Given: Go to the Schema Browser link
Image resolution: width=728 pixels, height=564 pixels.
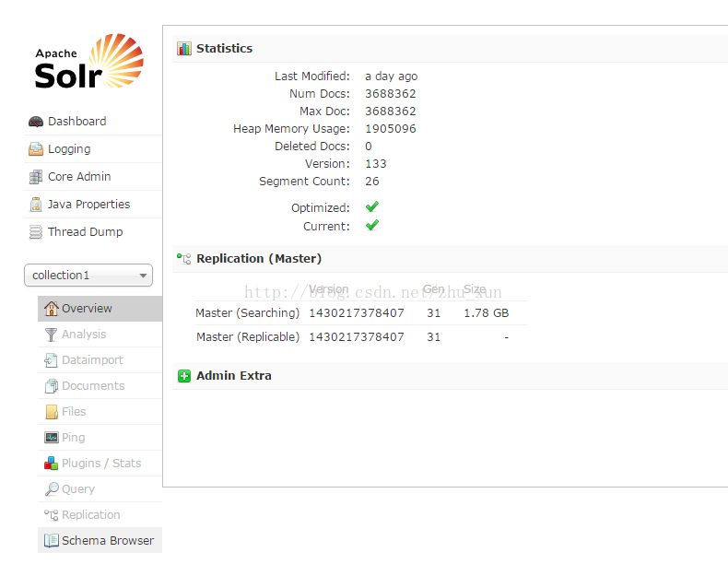Looking at the screenshot, I should (x=100, y=540).
